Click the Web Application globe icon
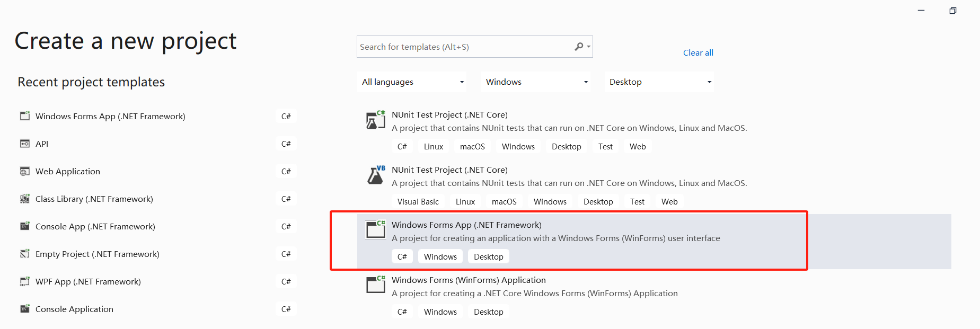 25,171
